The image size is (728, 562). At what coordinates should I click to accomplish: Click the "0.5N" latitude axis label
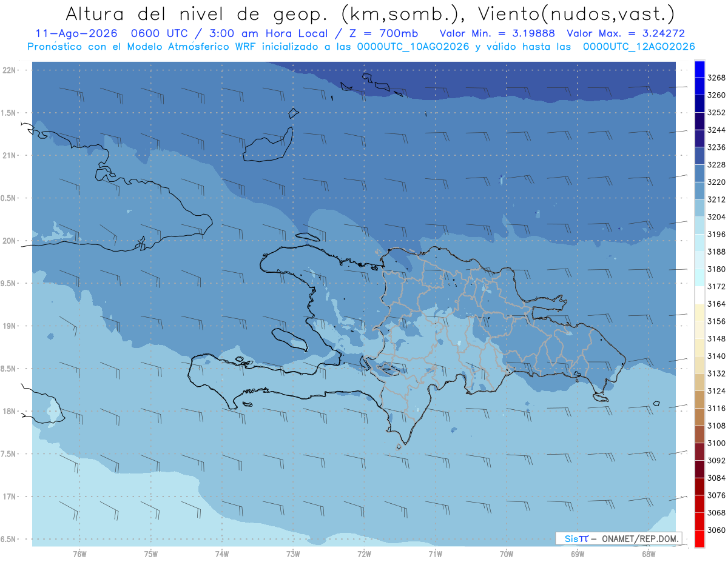[x=9, y=198]
